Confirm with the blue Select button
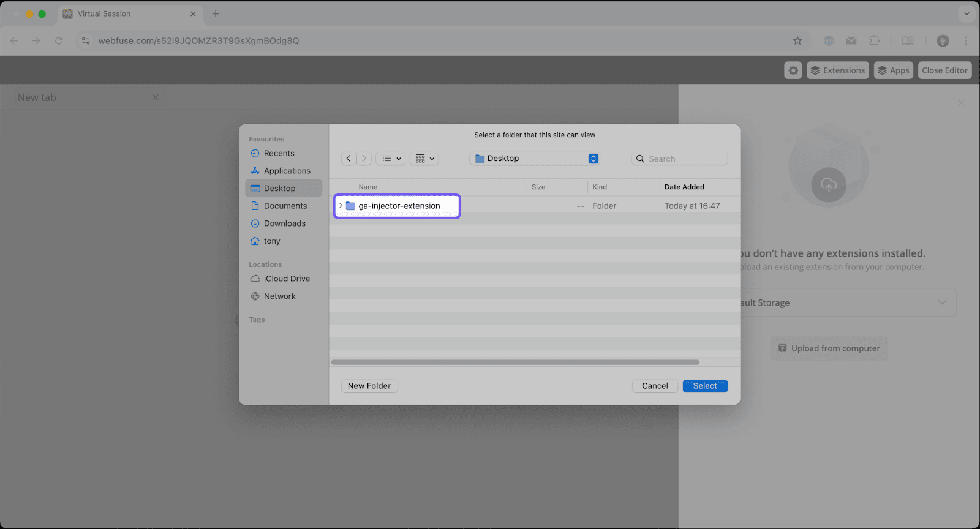Screen dimensions: 980x529 click(x=705, y=386)
